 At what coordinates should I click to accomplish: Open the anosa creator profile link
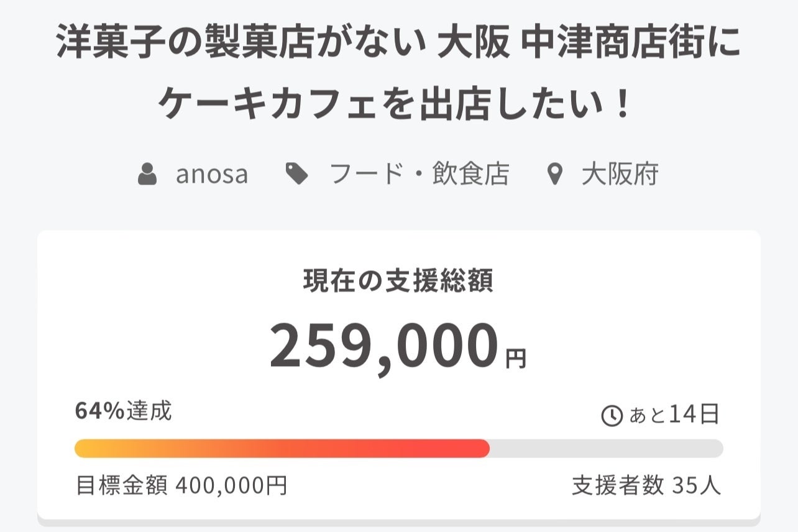point(212,175)
